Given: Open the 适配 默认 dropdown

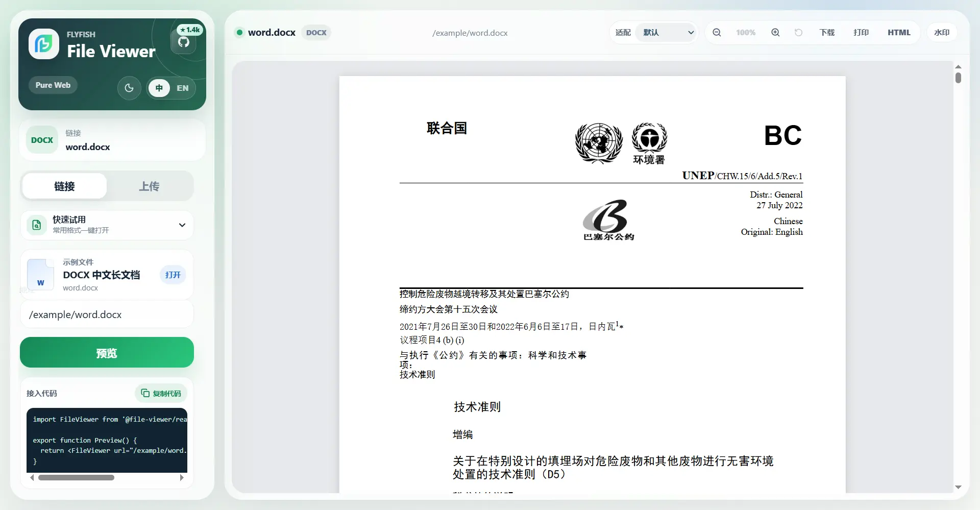Looking at the screenshot, I should tap(667, 32).
